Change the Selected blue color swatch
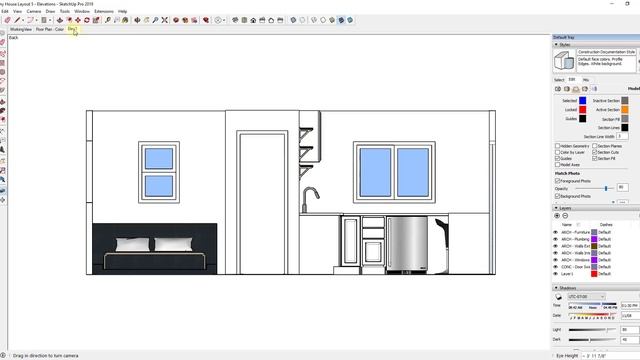 point(582,100)
